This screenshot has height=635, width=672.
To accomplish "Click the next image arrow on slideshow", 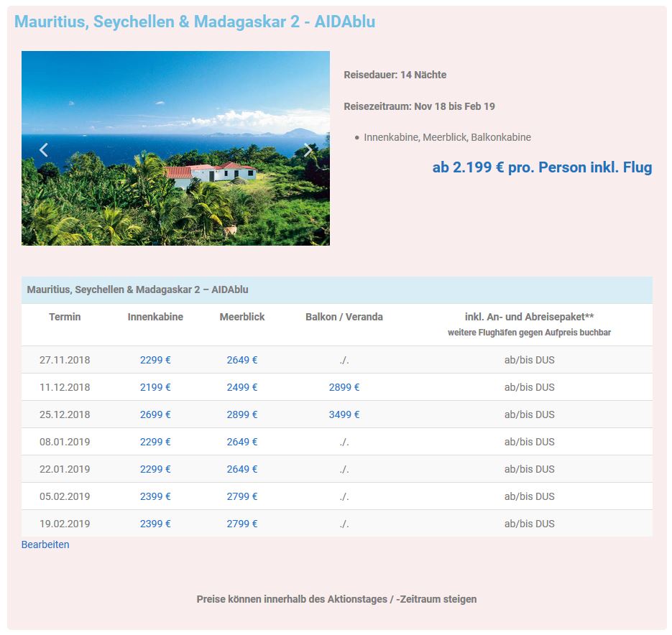I will point(308,149).
